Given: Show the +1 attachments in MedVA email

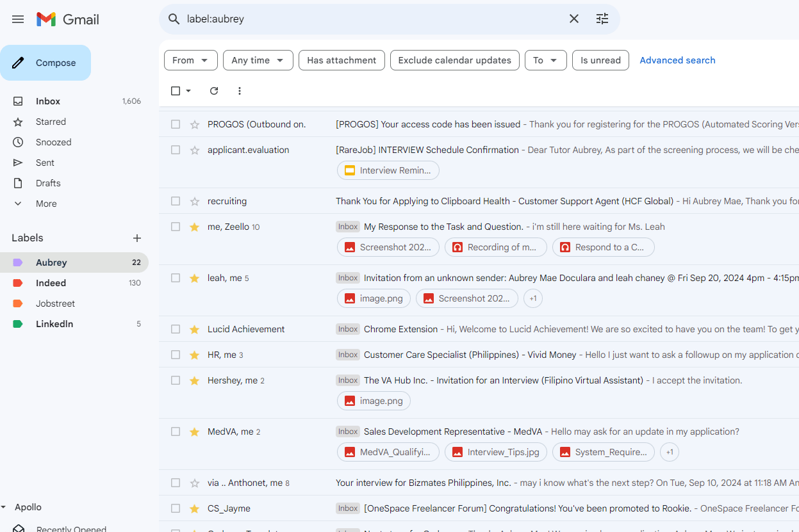Looking at the screenshot, I should tap(670, 452).
